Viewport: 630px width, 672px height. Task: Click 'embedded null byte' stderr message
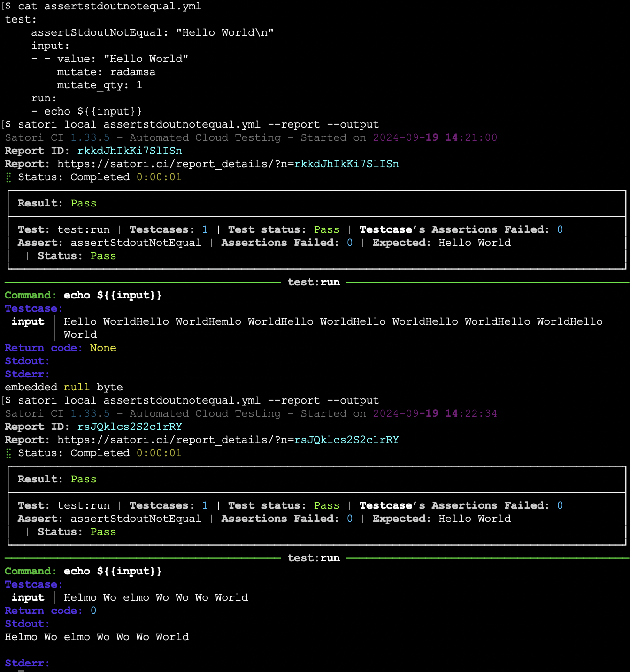[x=64, y=387]
